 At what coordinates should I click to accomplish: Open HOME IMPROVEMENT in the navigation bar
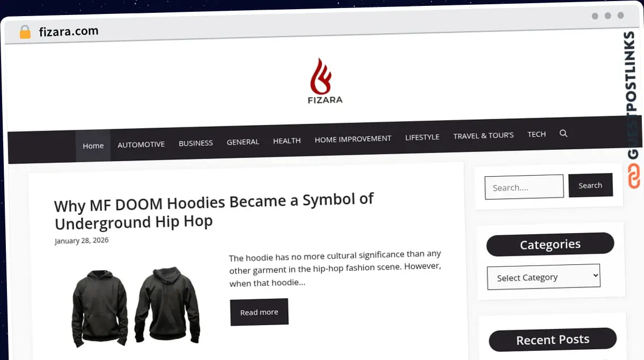tap(353, 139)
